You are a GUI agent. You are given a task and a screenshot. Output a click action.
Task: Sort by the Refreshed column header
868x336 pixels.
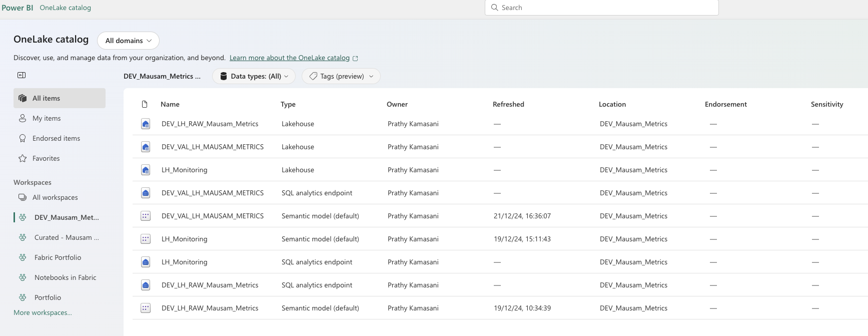[508, 104]
